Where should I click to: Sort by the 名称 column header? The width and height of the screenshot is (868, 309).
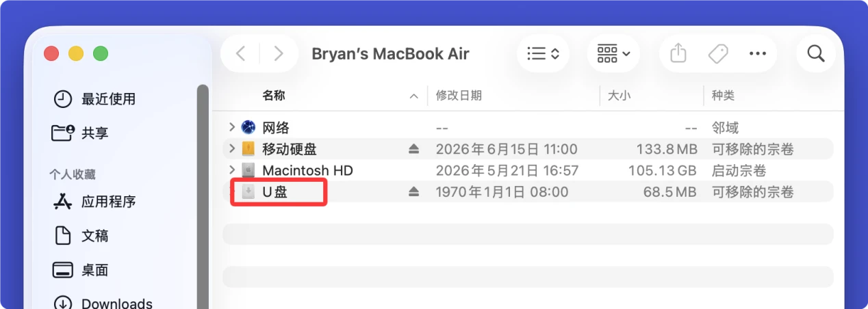click(274, 96)
